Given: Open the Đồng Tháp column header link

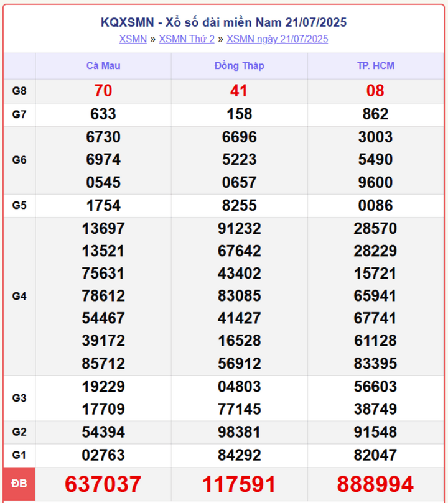Looking at the screenshot, I should coord(240,66).
